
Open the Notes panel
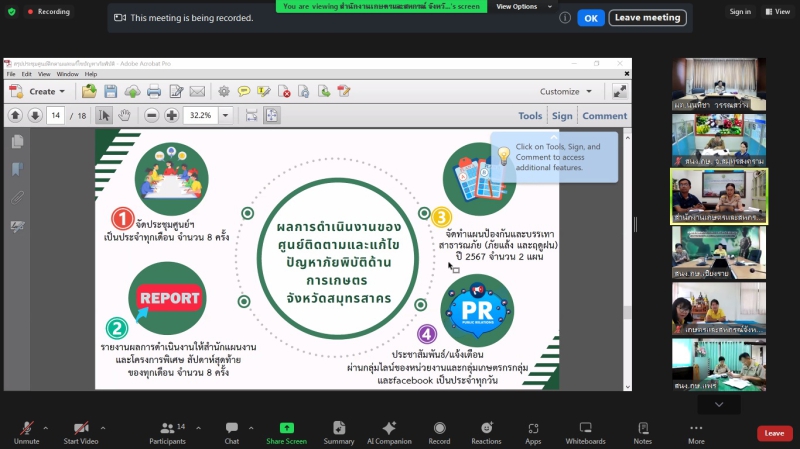pos(642,428)
